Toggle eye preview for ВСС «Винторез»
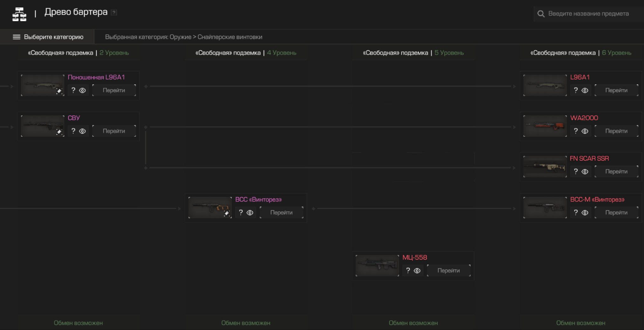The image size is (644, 330). point(250,213)
